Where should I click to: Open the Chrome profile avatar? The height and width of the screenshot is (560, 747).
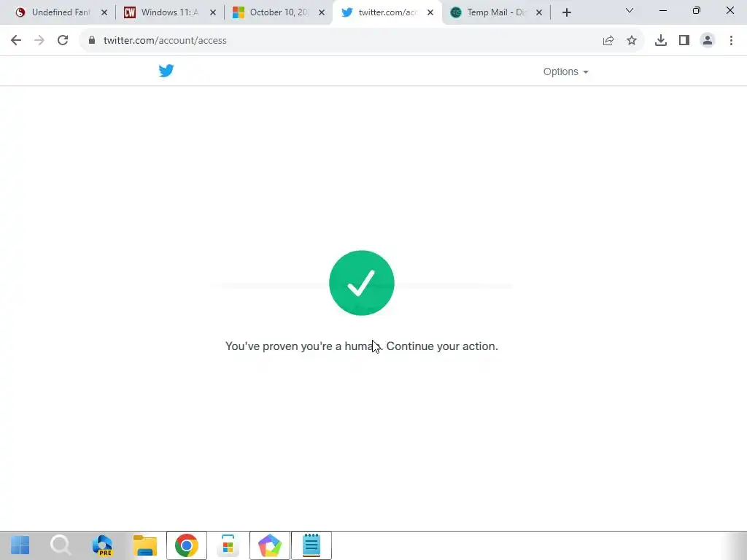point(708,41)
